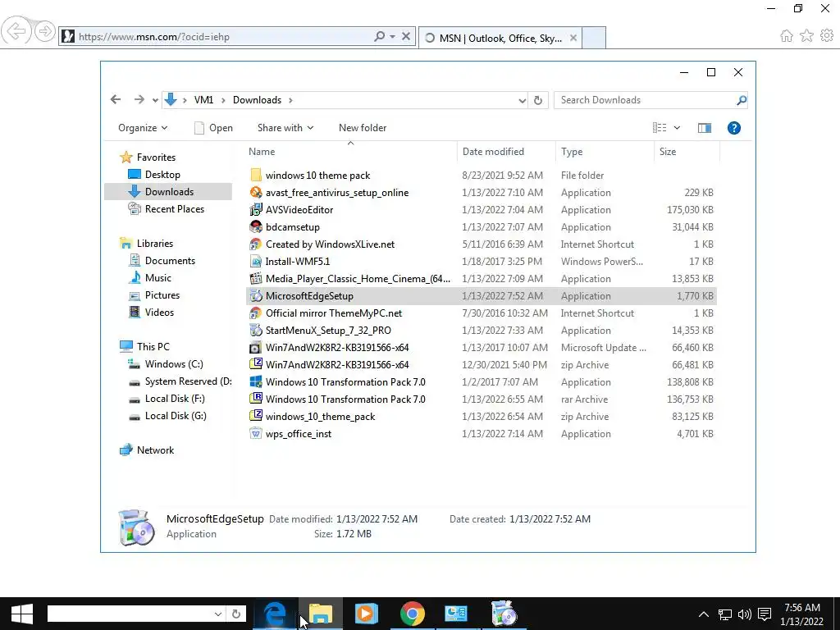Open Internet Explorer Favorites star
The image size is (840, 630).
coord(806,36)
